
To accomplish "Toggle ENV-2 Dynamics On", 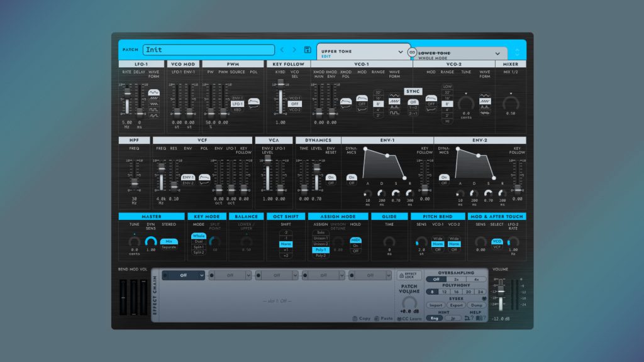I will pos(444,177).
